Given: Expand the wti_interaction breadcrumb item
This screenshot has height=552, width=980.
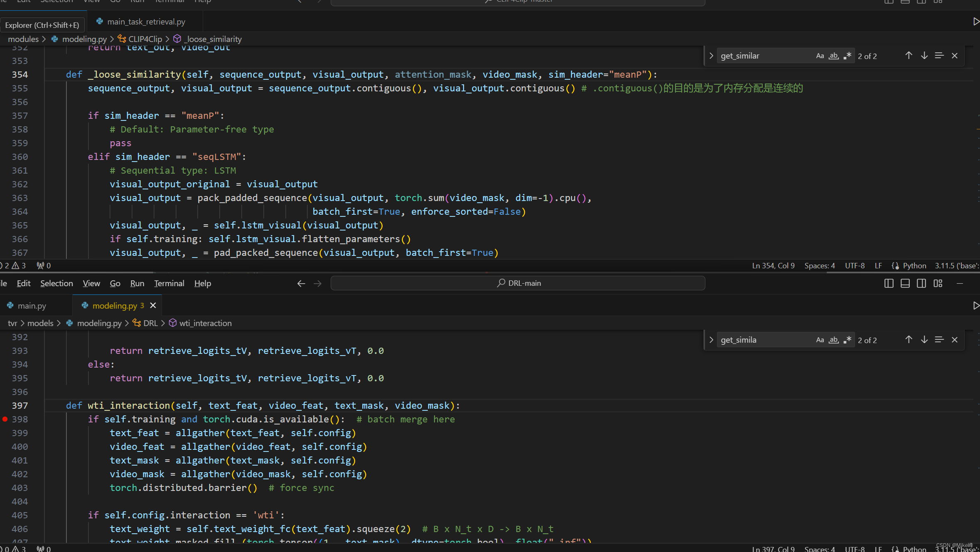Looking at the screenshot, I should tap(205, 322).
